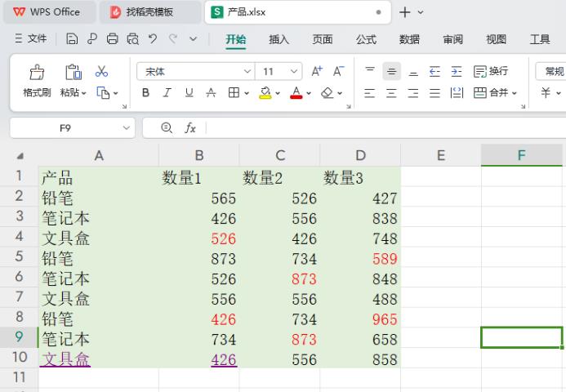Justify text alignment icon
This screenshot has width=566, height=392.
[435, 93]
